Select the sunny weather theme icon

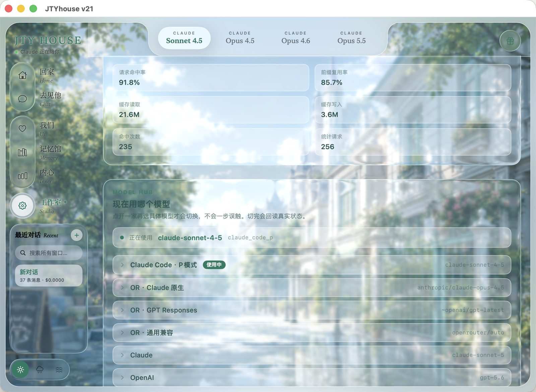point(20,370)
